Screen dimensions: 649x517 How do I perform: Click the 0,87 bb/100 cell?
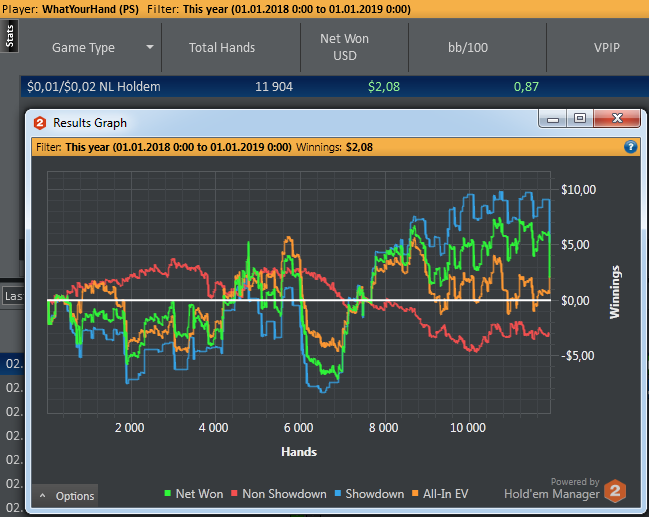coord(526,87)
